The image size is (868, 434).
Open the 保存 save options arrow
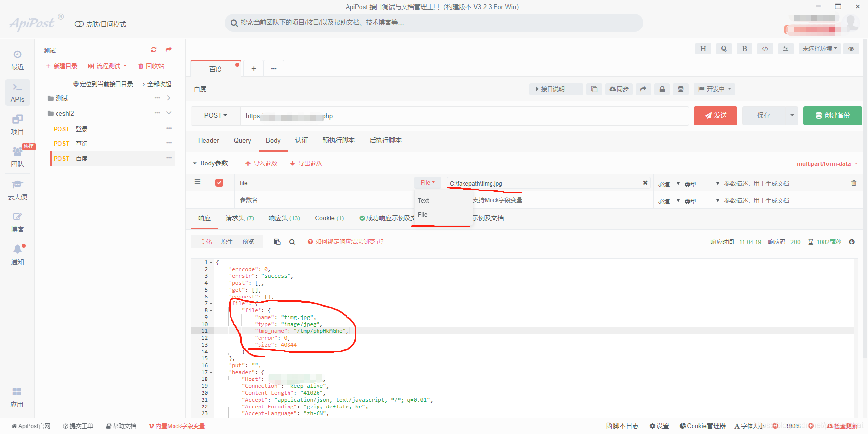792,116
